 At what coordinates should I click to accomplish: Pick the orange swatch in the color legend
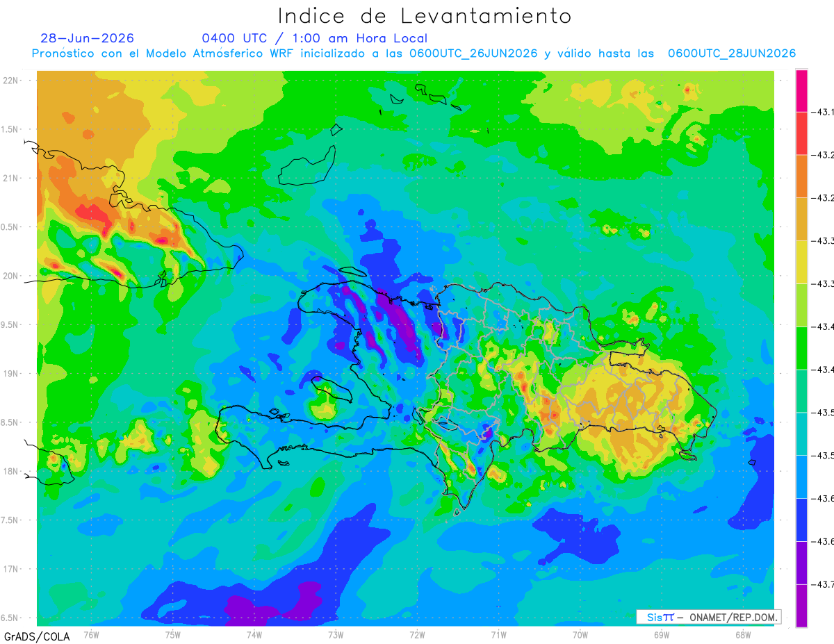801,176
